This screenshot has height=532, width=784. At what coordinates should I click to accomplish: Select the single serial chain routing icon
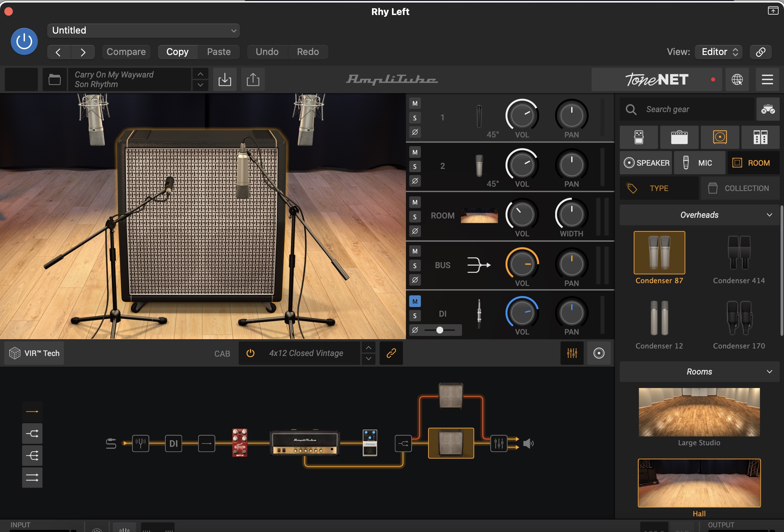point(32,412)
